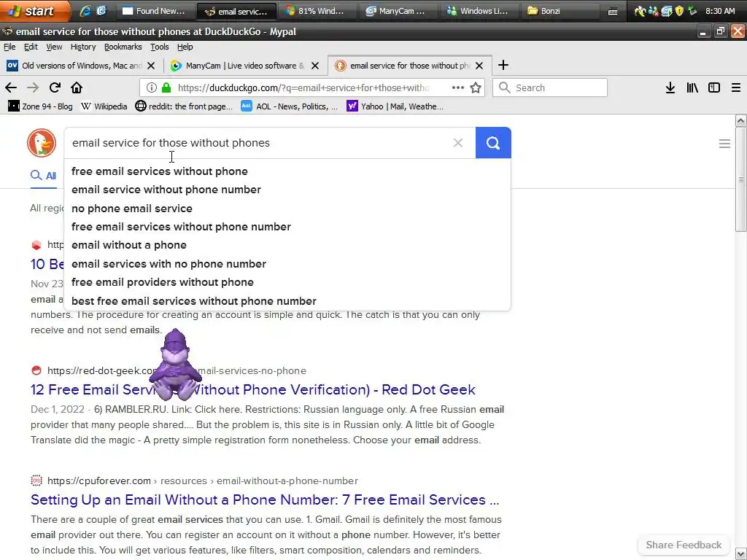The image size is (747, 560).
Task: Choose suggestion free email services without phone number
Action: pyautogui.click(x=287, y=227)
